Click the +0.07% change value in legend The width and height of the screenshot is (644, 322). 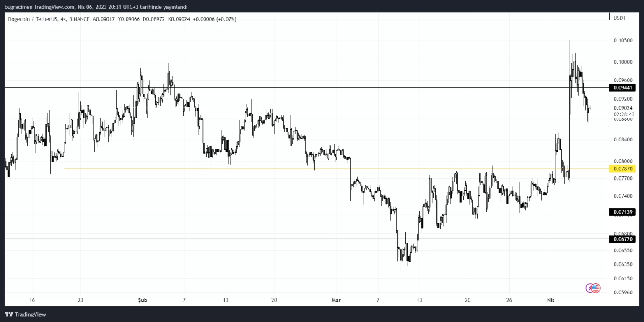226,19
